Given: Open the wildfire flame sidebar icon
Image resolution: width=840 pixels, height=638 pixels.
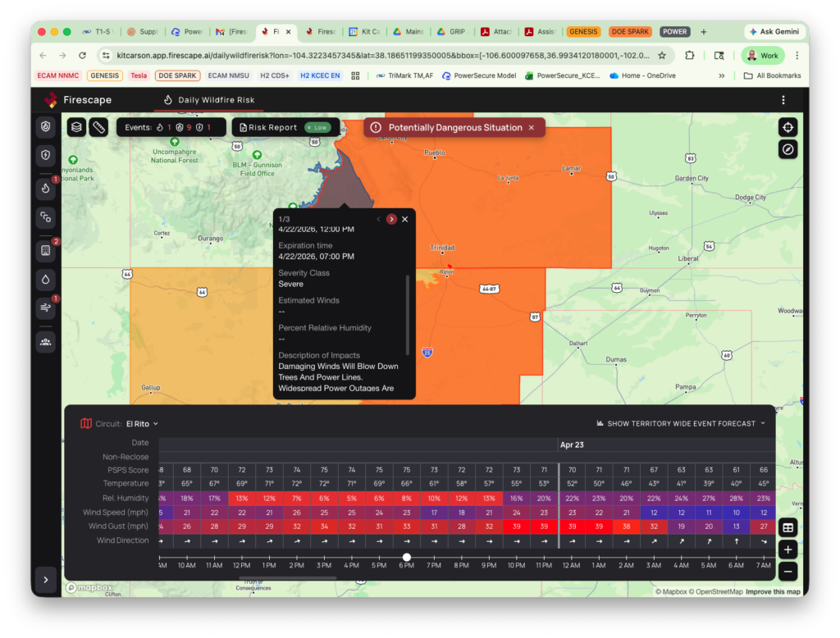Looking at the screenshot, I should coord(46,188).
